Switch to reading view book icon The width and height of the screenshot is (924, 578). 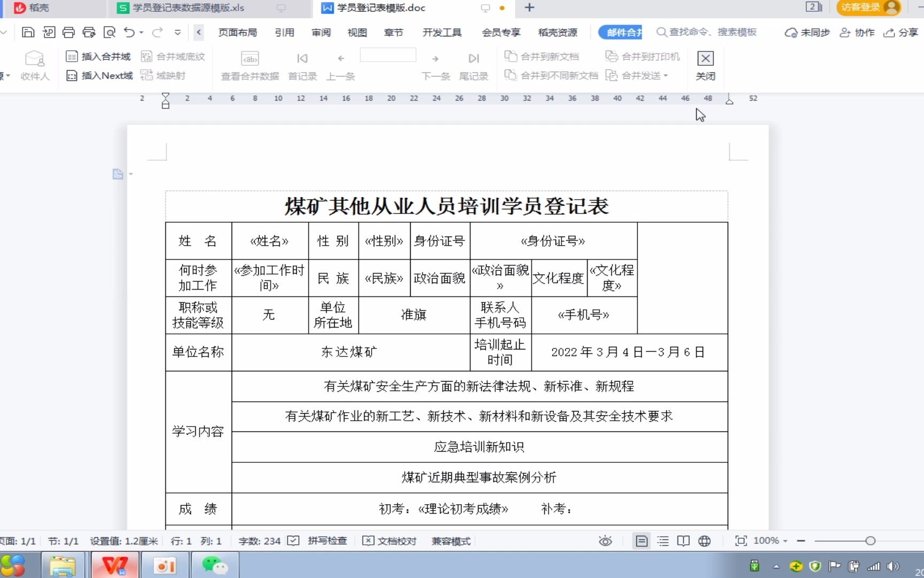(x=683, y=541)
